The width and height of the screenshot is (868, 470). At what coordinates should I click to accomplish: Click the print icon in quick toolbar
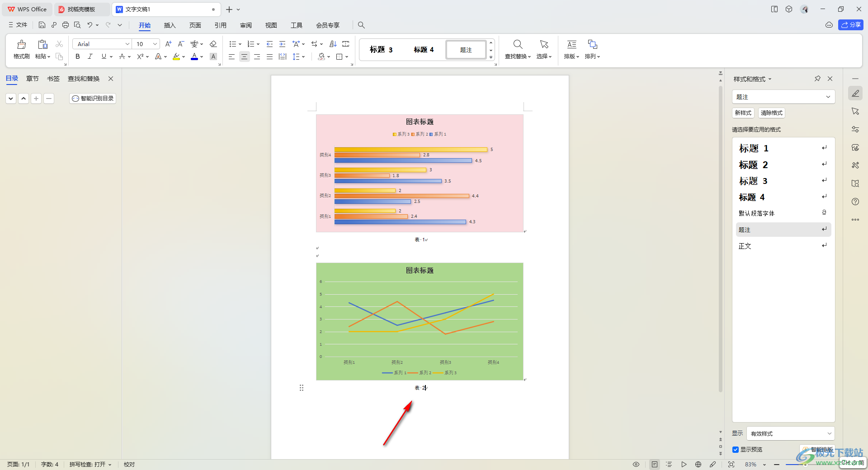tap(66, 25)
